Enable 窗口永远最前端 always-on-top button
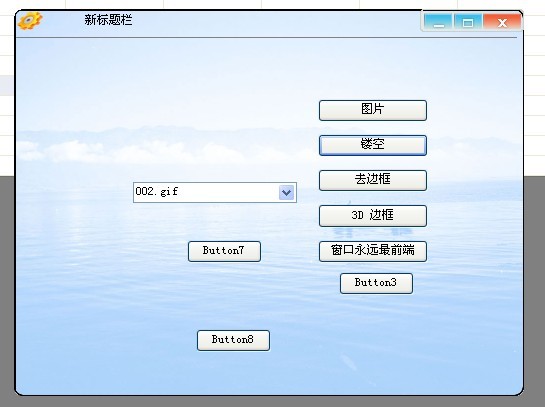This screenshot has height=407, width=545. click(373, 251)
